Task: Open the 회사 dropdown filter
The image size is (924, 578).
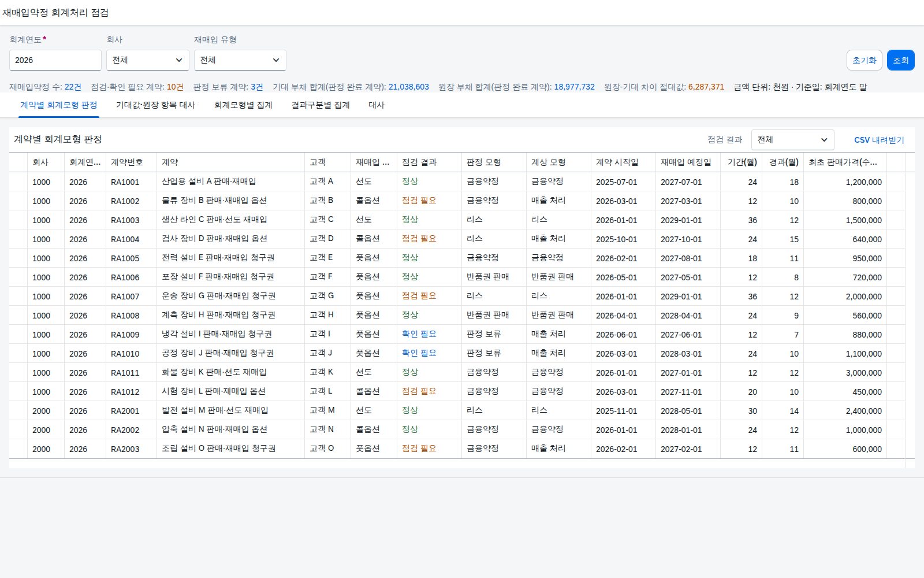Action: pyautogui.click(x=148, y=60)
